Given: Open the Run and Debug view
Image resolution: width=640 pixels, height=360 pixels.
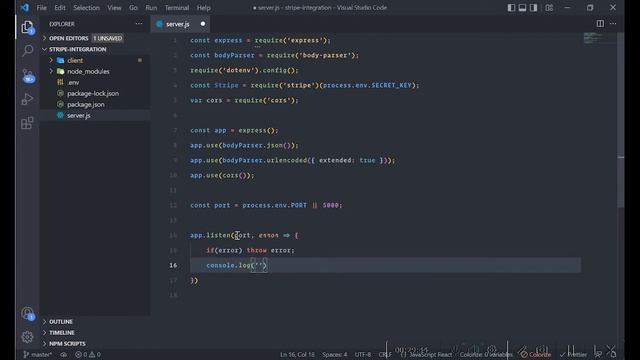Looking at the screenshot, I should click(x=27, y=99).
